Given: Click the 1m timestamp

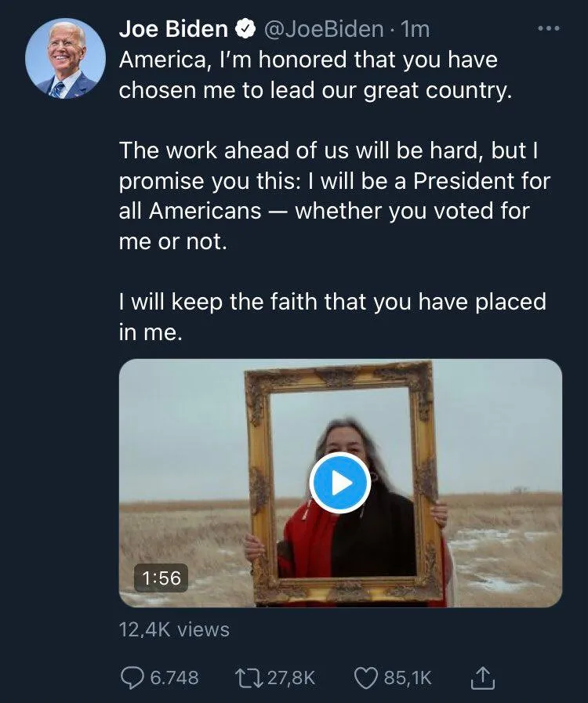Looking at the screenshot, I should tap(416, 30).
